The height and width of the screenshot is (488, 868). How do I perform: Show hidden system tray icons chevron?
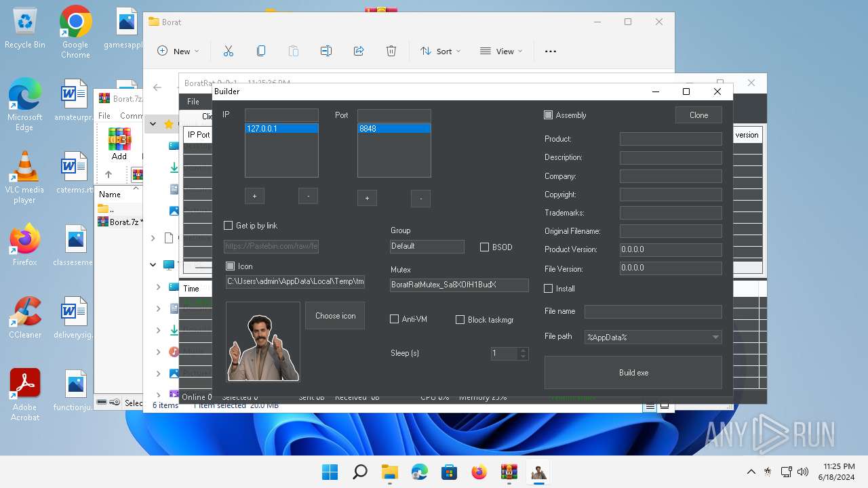tap(751, 472)
